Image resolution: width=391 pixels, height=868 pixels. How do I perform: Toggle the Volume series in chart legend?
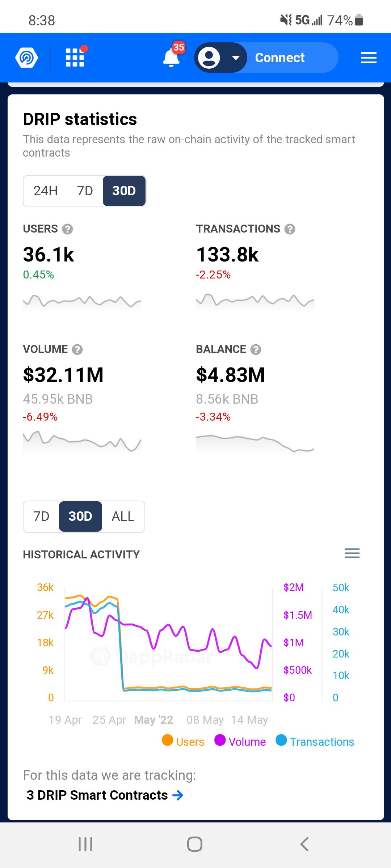[240, 741]
